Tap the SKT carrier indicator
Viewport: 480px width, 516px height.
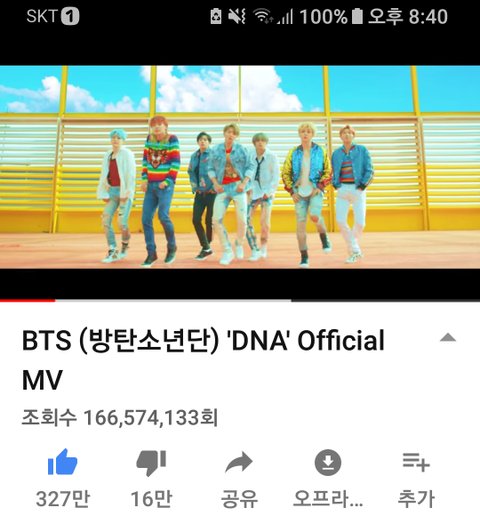tap(53, 16)
